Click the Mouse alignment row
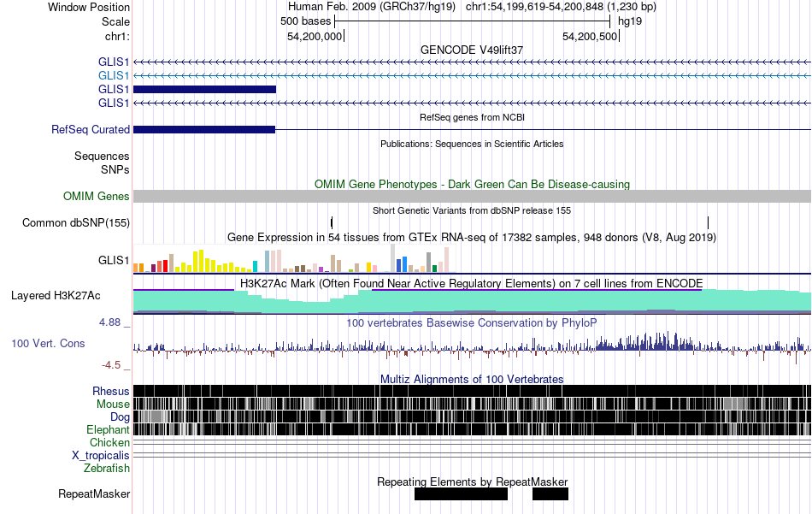The width and height of the screenshot is (812, 514). pos(473,404)
